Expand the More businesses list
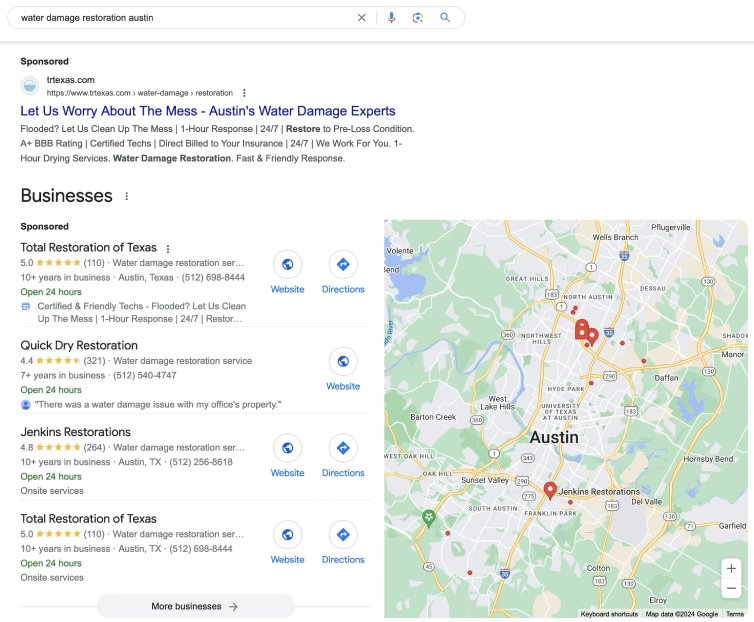Viewport: 754px width, 622px height. (x=195, y=606)
